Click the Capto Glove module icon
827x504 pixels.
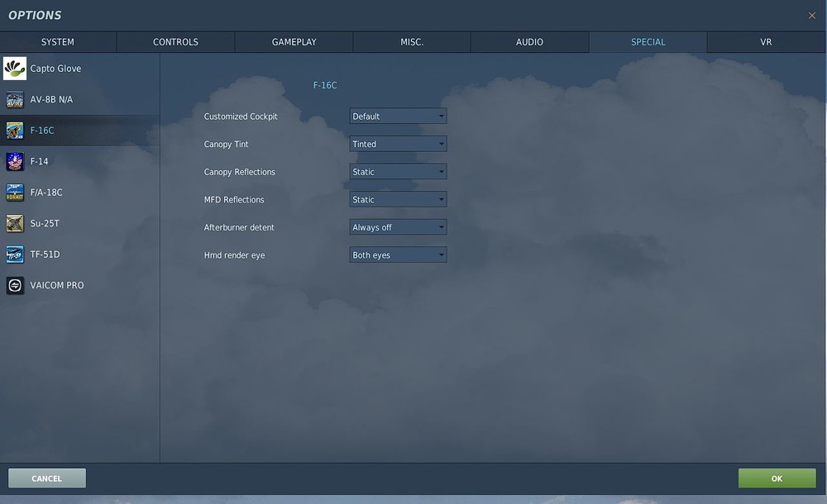[x=15, y=69]
